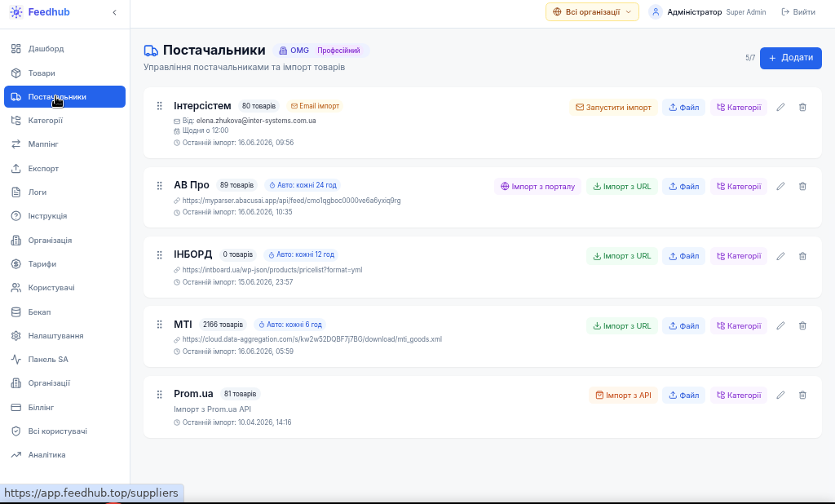The width and height of the screenshot is (835, 504).
Task: Click the Тарифи dollar icon
Action: point(16,263)
